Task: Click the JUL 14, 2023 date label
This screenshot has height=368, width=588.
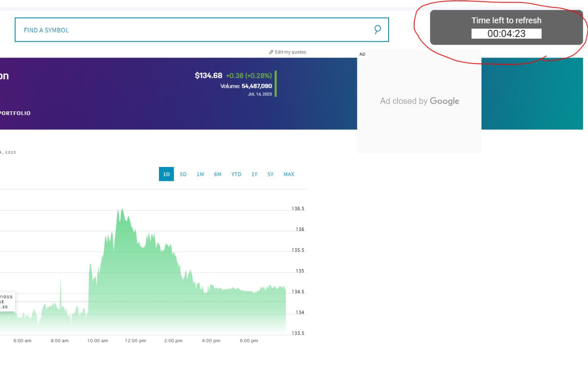Action: point(260,94)
